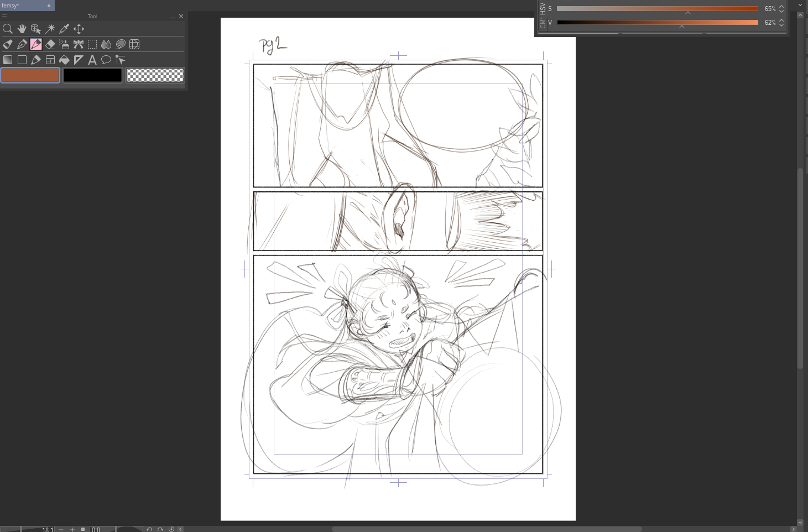Switch to the HSV color tab
The width and height of the screenshot is (808, 532).
click(543, 9)
